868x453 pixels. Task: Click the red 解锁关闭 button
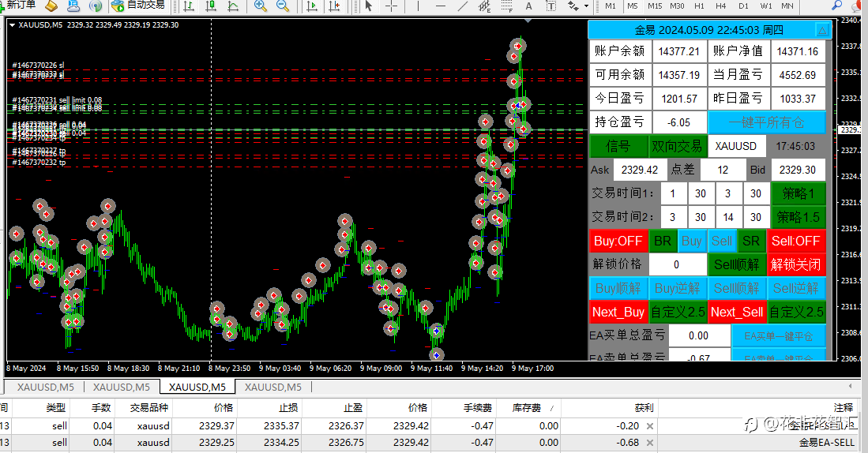(796, 264)
